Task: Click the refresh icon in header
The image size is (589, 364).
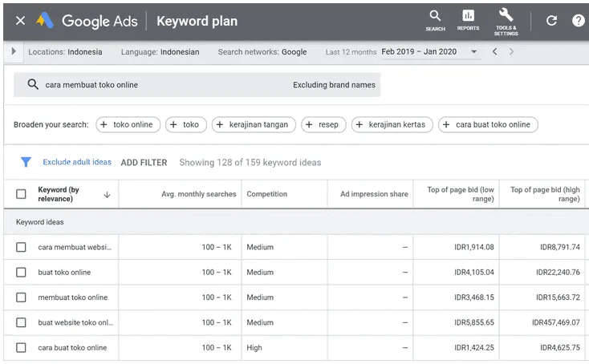Action: click(551, 21)
